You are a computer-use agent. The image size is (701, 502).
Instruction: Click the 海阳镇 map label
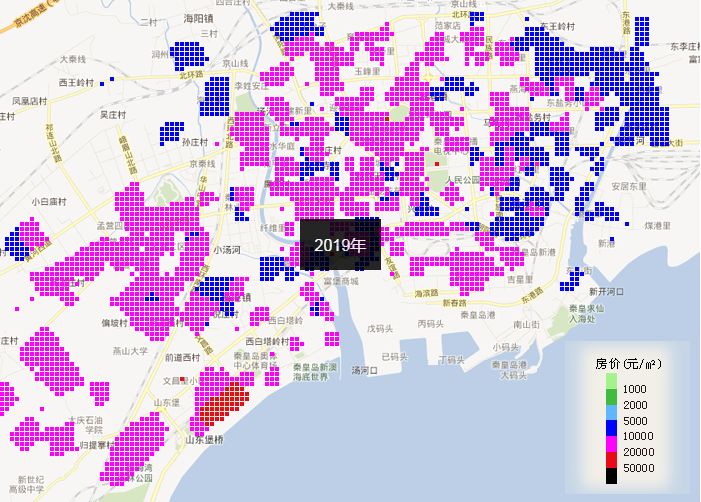pyautogui.click(x=198, y=18)
